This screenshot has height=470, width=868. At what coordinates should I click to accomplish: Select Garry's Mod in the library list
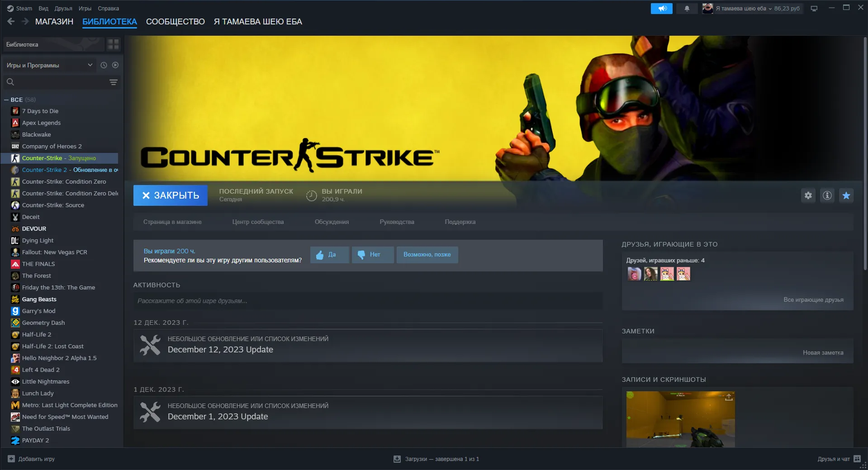pos(38,311)
